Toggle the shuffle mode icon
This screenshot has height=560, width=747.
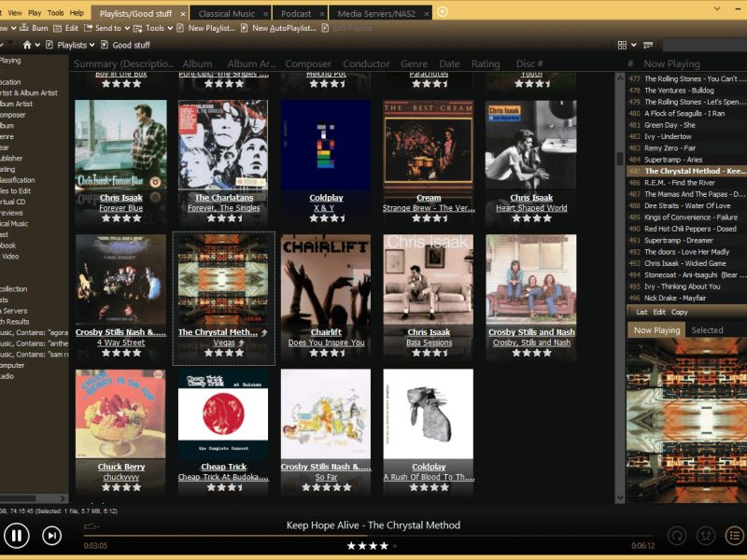coord(706,536)
